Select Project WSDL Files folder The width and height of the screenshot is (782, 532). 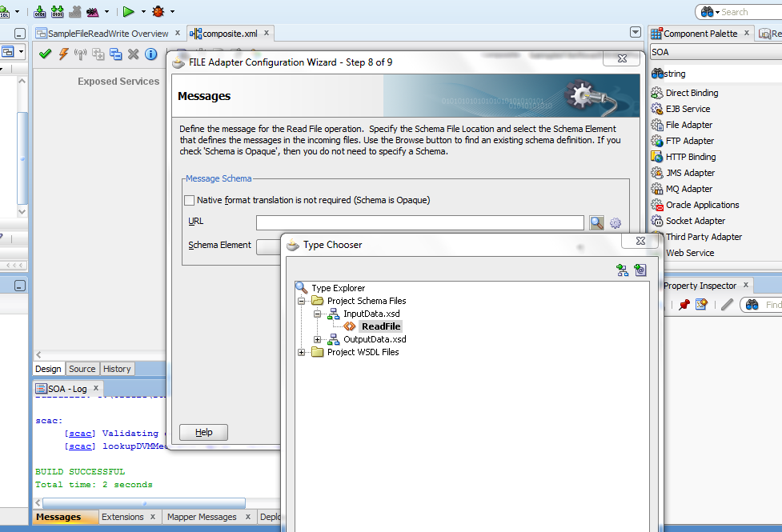tap(363, 352)
